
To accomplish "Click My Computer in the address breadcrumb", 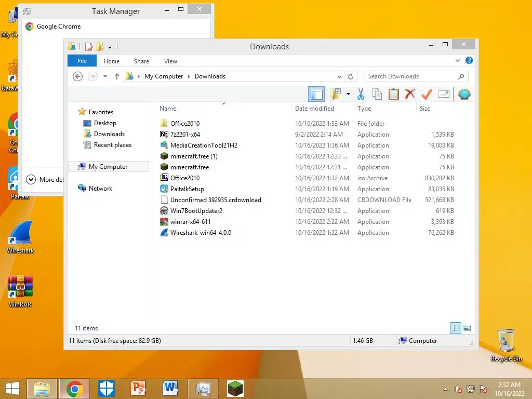I will click(164, 76).
